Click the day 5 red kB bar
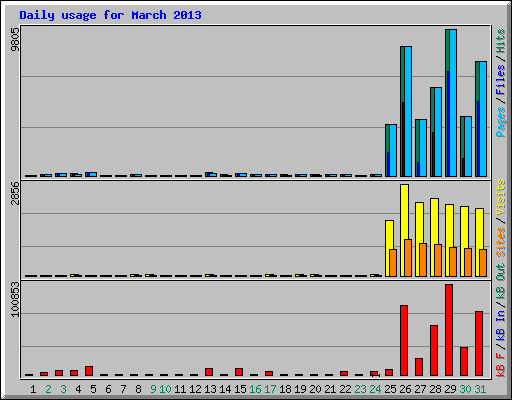The height and width of the screenshot is (400, 512). tap(89, 371)
